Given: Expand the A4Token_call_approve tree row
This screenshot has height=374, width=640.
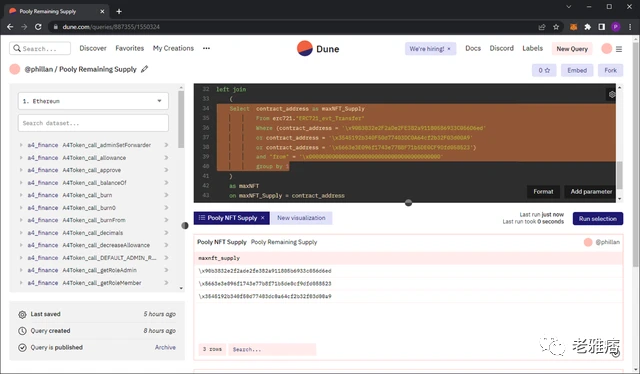Looking at the screenshot, I should (21, 170).
